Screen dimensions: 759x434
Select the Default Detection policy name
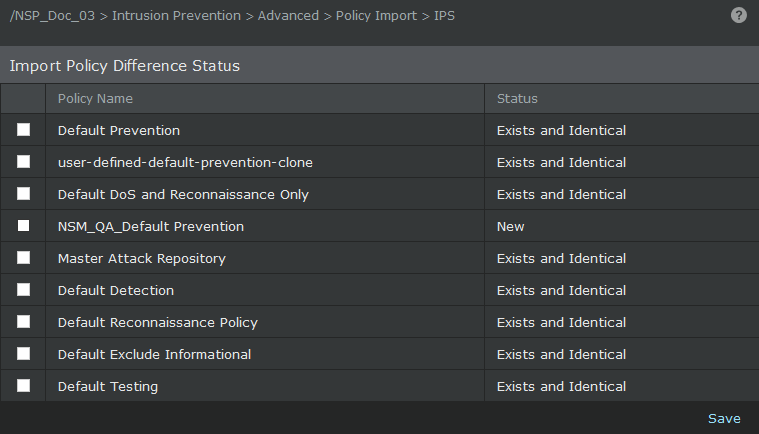(x=116, y=290)
